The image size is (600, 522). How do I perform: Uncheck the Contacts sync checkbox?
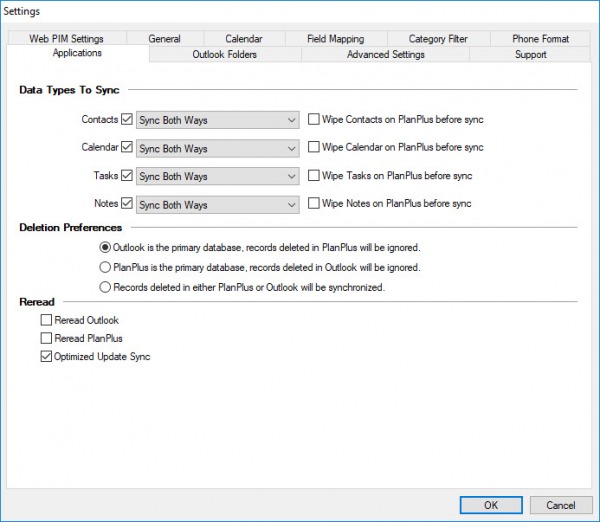pos(127,120)
